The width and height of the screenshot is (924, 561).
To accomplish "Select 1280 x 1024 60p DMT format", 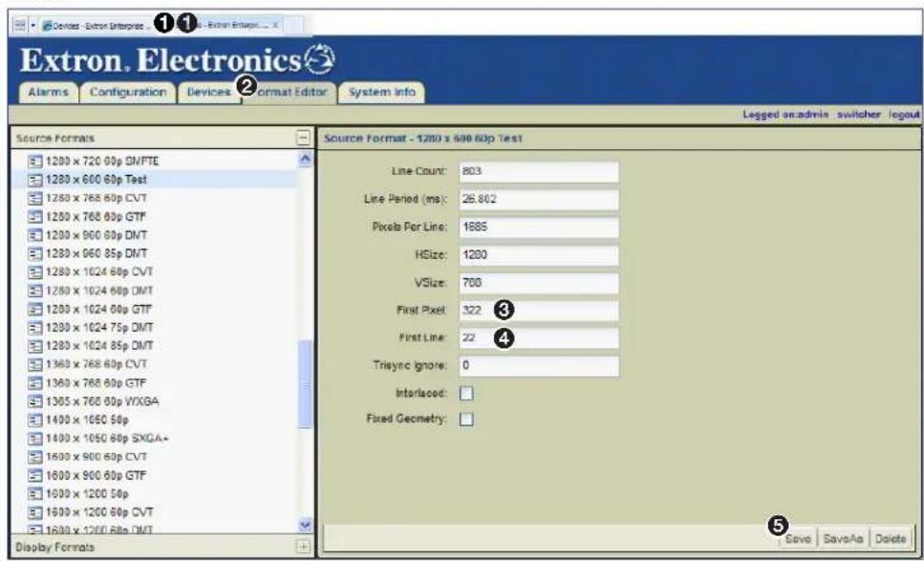I will (x=99, y=291).
